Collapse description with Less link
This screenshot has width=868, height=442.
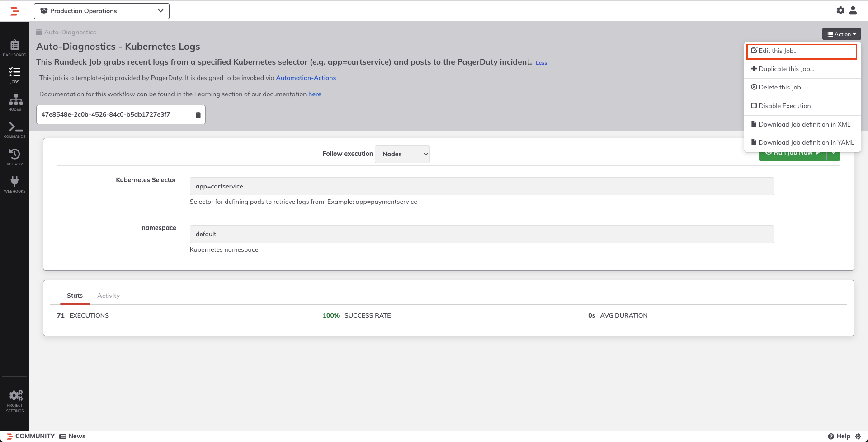click(x=541, y=63)
